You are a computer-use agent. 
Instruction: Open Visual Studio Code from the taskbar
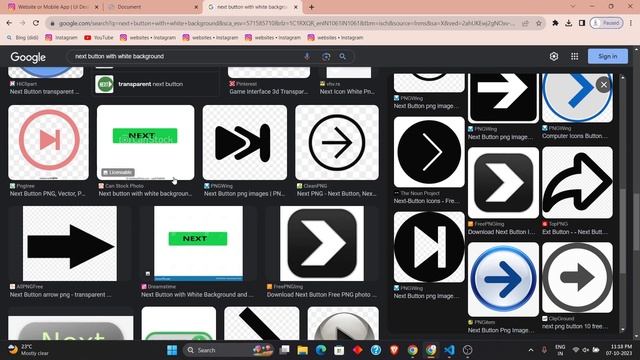tap(449, 350)
